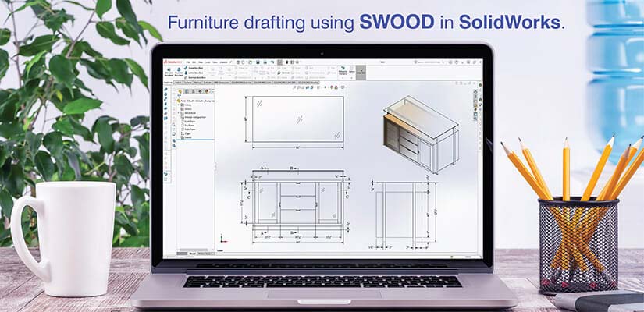This screenshot has height=312, width=644.
Task: Click the SolidWorks logo in the title bar
Action: click(x=173, y=62)
